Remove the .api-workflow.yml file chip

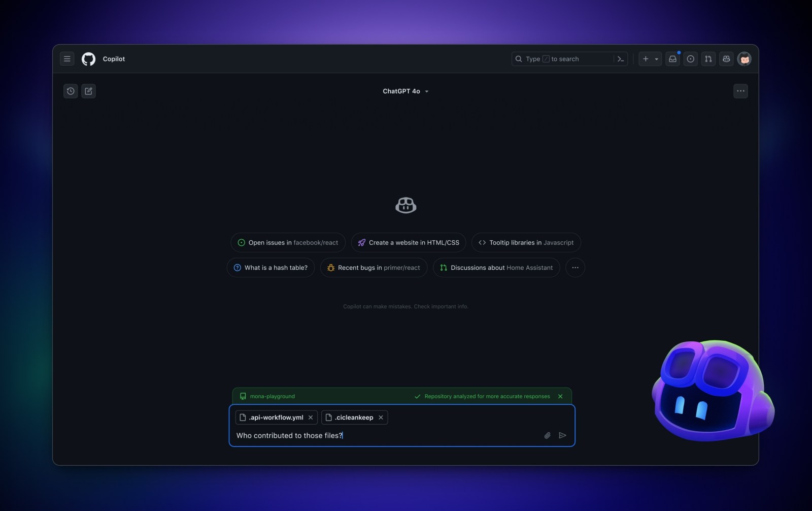click(311, 417)
